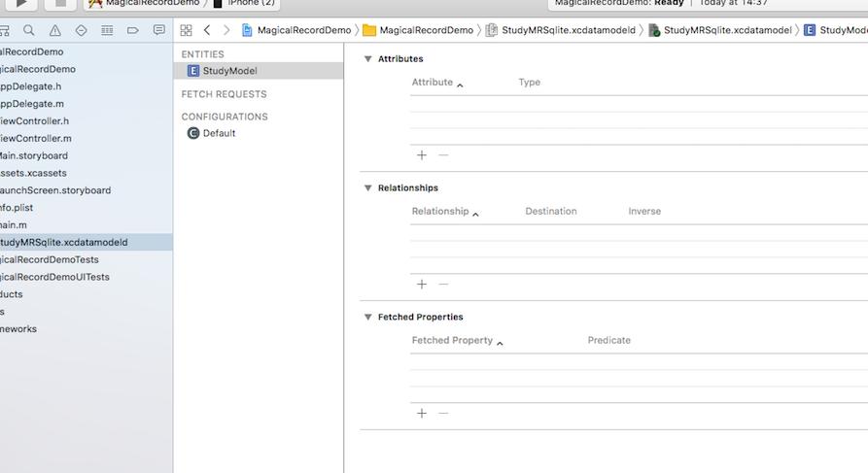Click MagicalRecordDemo folder breadcrumb
Screen dimensions: 868x473
(418, 30)
